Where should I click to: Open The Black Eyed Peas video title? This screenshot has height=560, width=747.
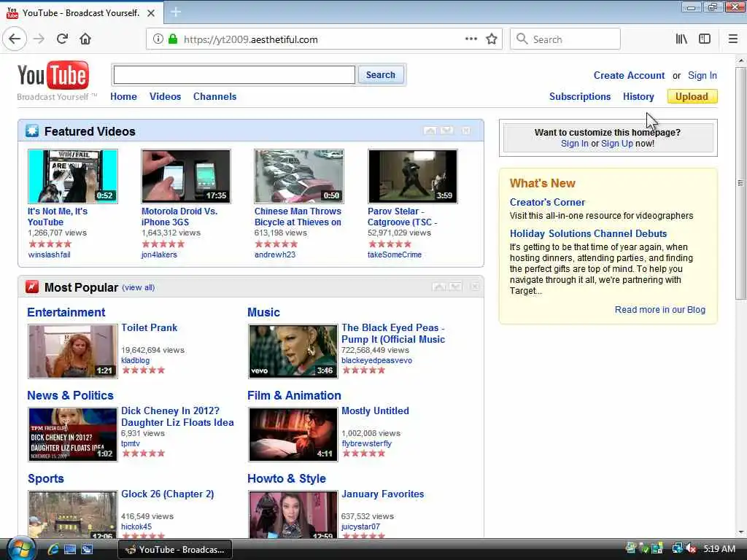pyautogui.click(x=393, y=333)
